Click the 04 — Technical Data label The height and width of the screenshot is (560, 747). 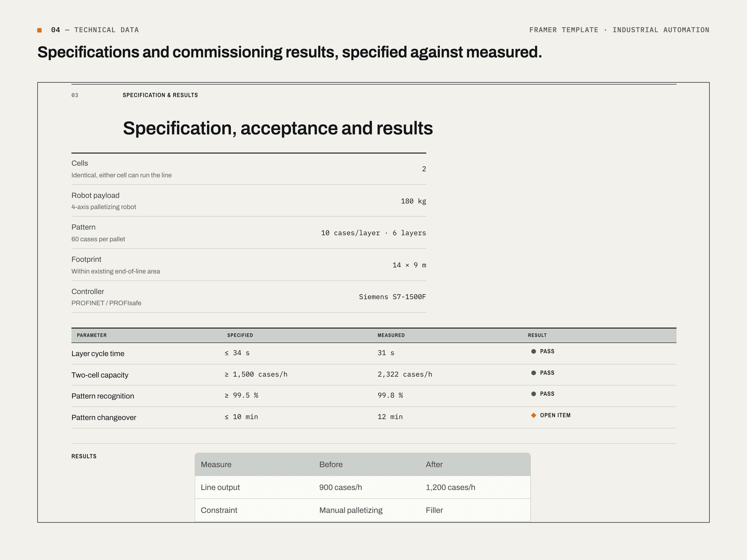tap(95, 30)
